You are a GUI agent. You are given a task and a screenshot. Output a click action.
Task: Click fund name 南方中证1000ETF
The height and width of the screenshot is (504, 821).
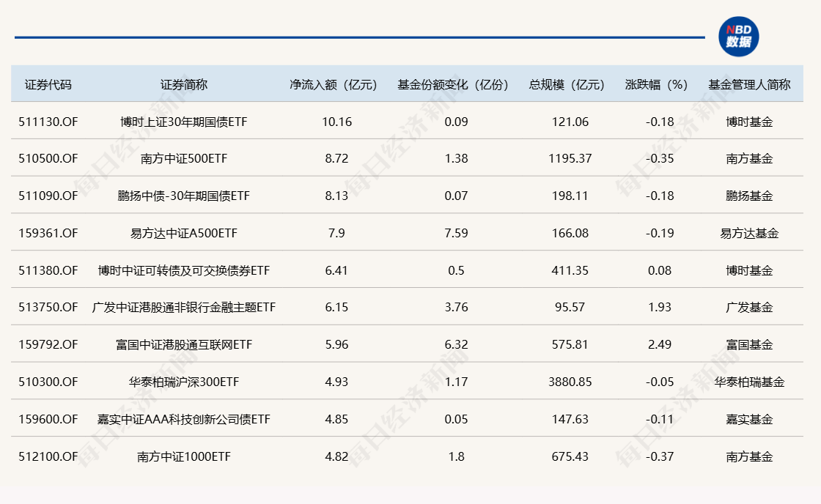coord(184,456)
